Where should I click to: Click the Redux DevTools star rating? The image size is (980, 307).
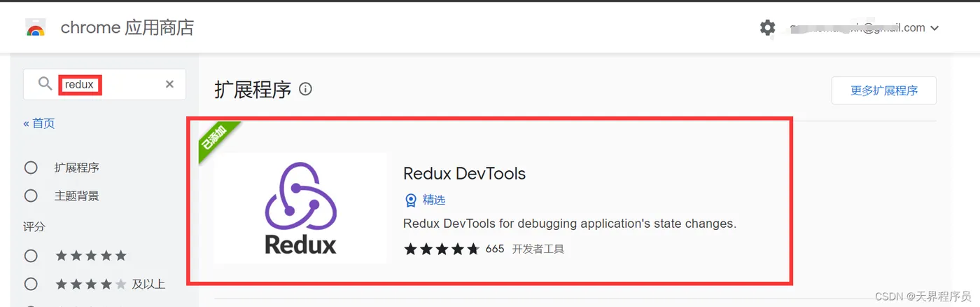(442, 249)
